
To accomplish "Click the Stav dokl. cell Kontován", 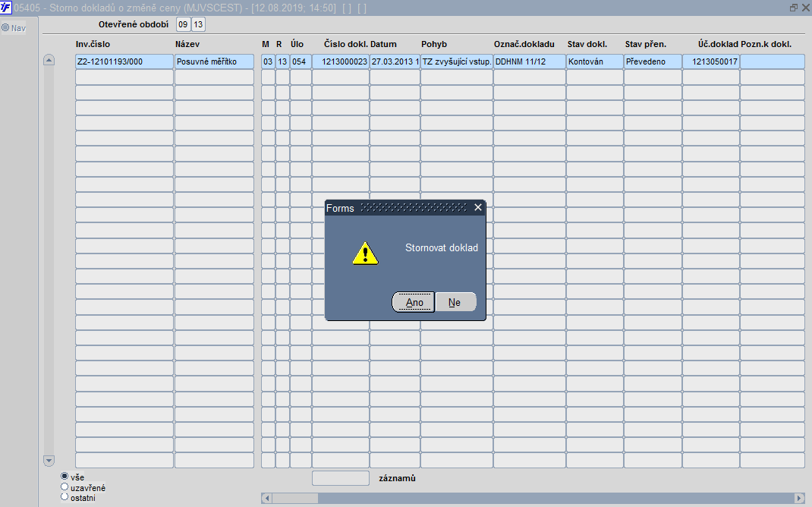I will (x=594, y=61).
